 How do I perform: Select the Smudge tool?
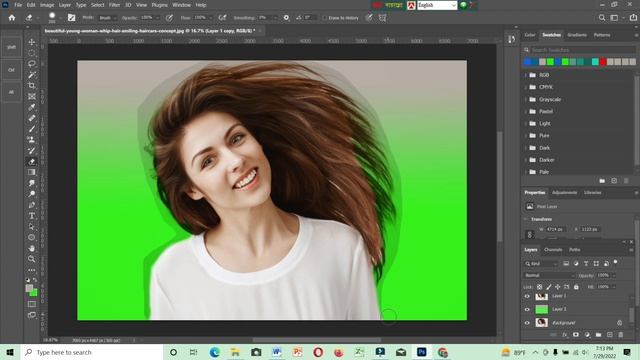(x=32, y=183)
